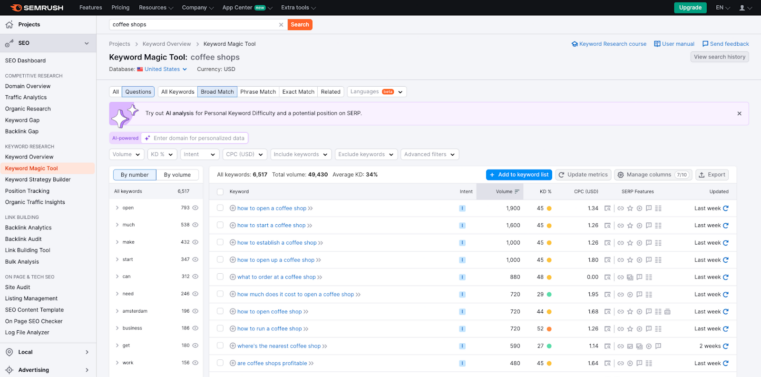This screenshot has height=377, width=761.
Task: Open the Pricing menu item
Action: tap(120, 8)
